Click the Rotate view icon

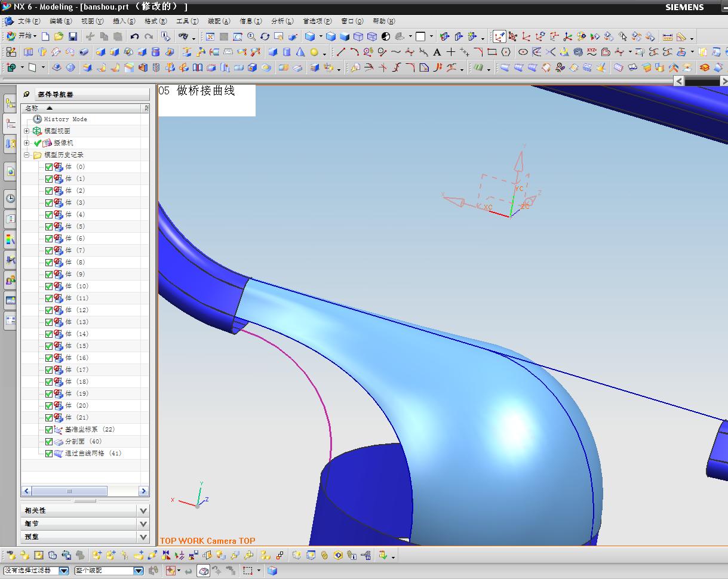(x=265, y=36)
